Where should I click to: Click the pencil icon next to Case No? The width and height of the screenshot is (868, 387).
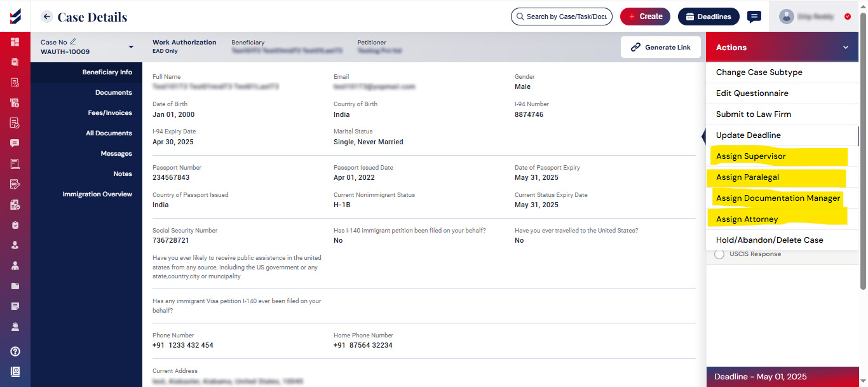pos(73,42)
